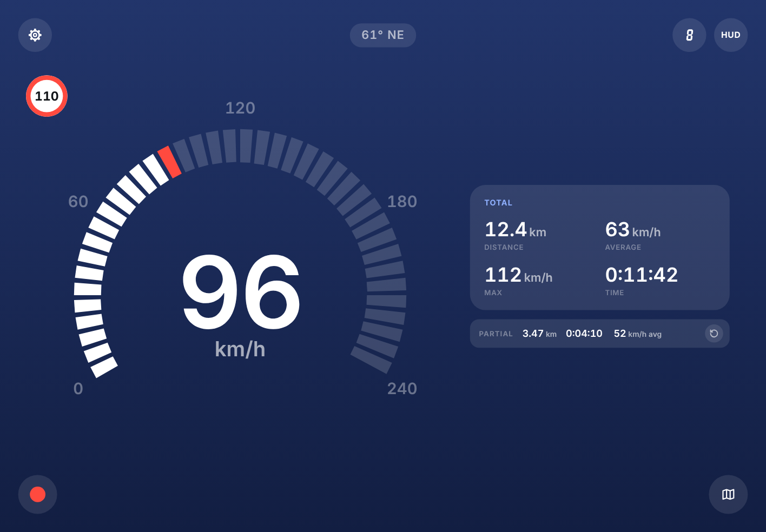Click the 60 gauge scale label
The width and height of the screenshot is (766, 532).
(x=78, y=202)
